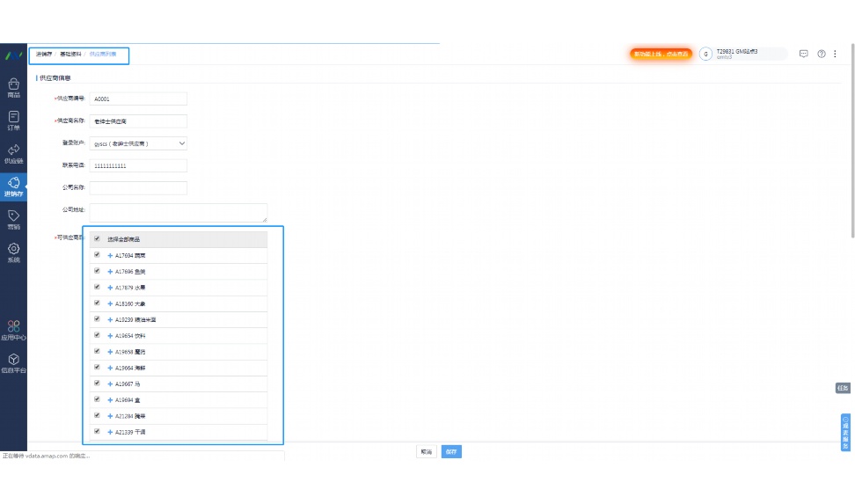855x504 pixels.
Task: Uncheck the A19654 饮料 checkbox
Action: (97, 335)
